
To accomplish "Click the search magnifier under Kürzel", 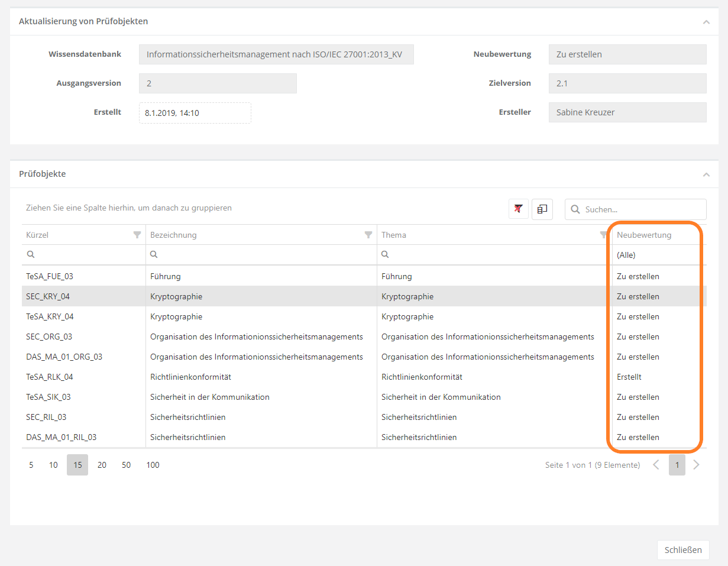I will (31, 255).
